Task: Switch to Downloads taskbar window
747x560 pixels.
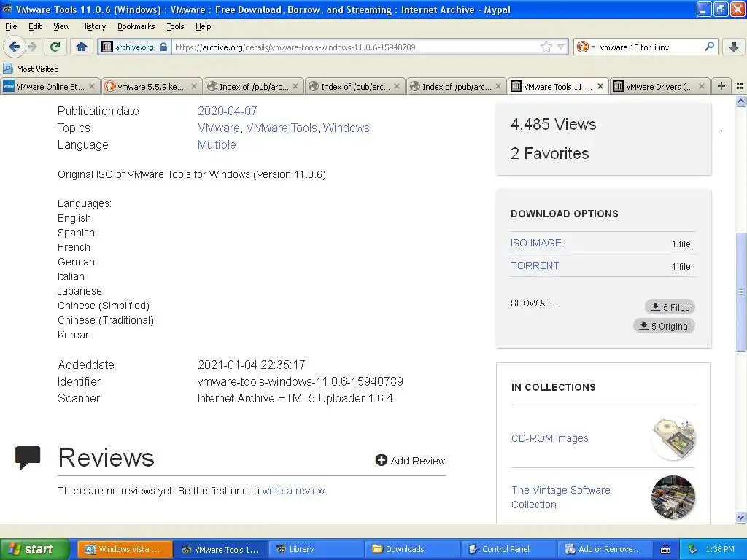Action: 412,549
